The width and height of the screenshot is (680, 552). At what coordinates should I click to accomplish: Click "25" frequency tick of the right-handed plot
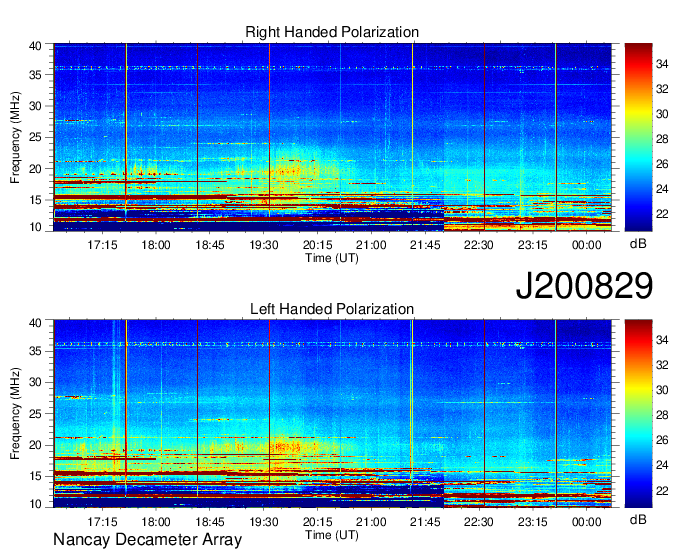35,138
